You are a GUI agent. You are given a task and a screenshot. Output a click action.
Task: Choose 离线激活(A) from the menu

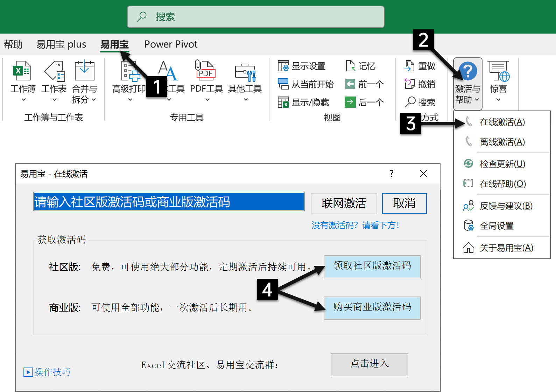(502, 142)
